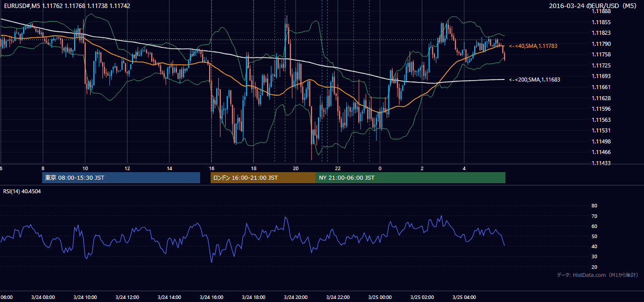Click price axis value 1.11498
This screenshot has width=644, height=302.
pyautogui.click(x=601, y=141)
